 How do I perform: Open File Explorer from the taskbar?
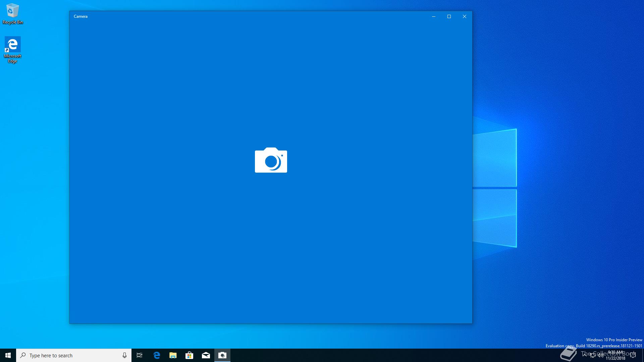point(173,355)
